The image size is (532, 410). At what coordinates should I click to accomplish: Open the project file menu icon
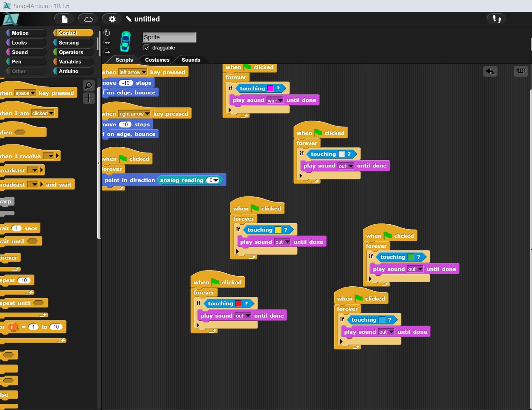64,19
